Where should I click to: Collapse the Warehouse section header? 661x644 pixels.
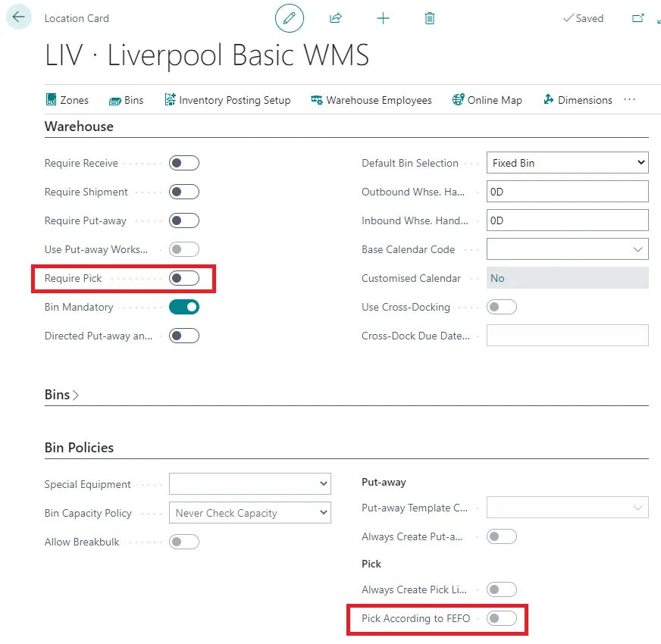point(79,127)
